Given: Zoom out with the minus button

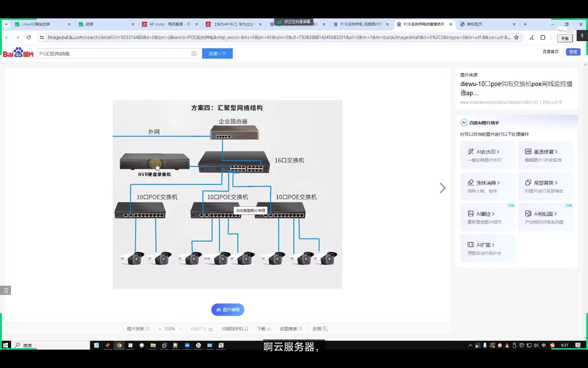Looking at the screenshot, I should (x=181, y=329).
